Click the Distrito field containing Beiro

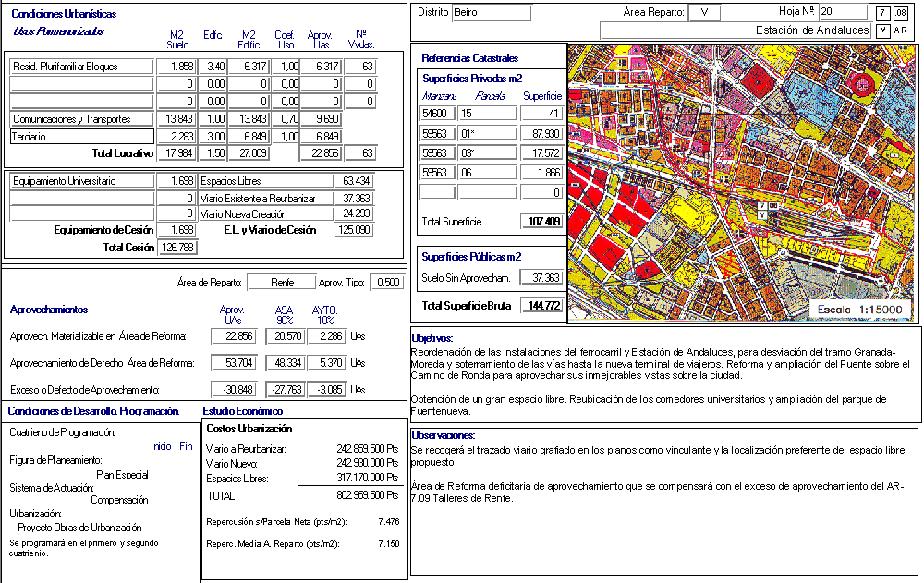click(x=492, y=13)
